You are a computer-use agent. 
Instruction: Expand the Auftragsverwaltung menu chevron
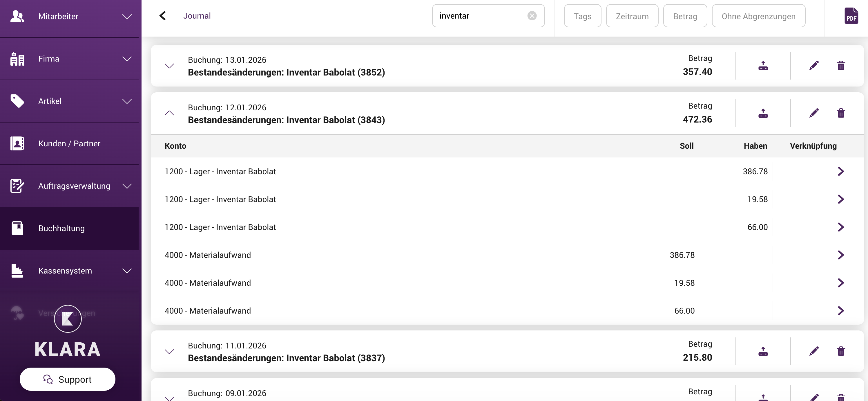[x=127, y=186]
